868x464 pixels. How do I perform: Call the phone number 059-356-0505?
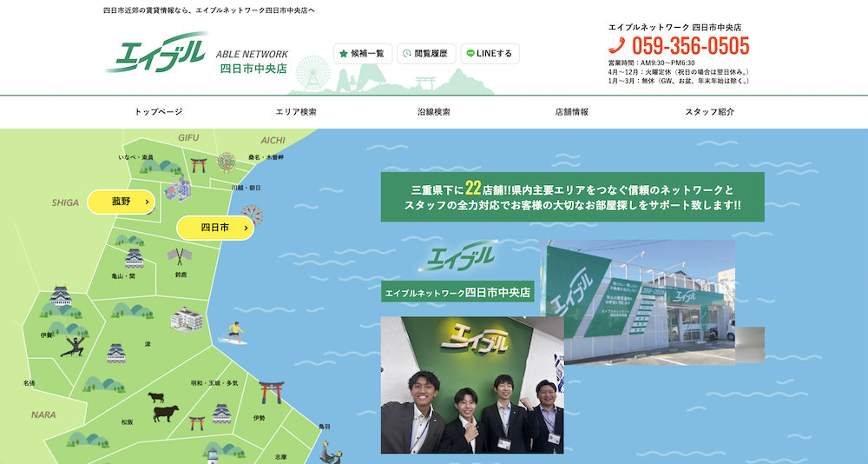click(x=690, y=45)
